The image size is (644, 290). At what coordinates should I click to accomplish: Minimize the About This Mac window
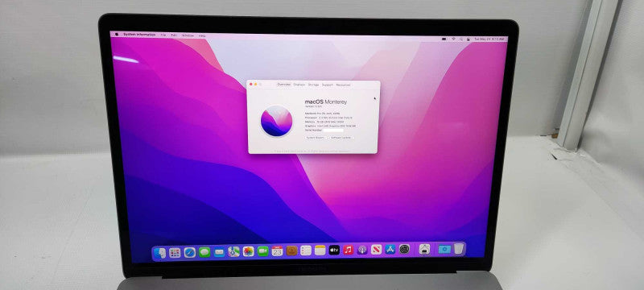255,85
